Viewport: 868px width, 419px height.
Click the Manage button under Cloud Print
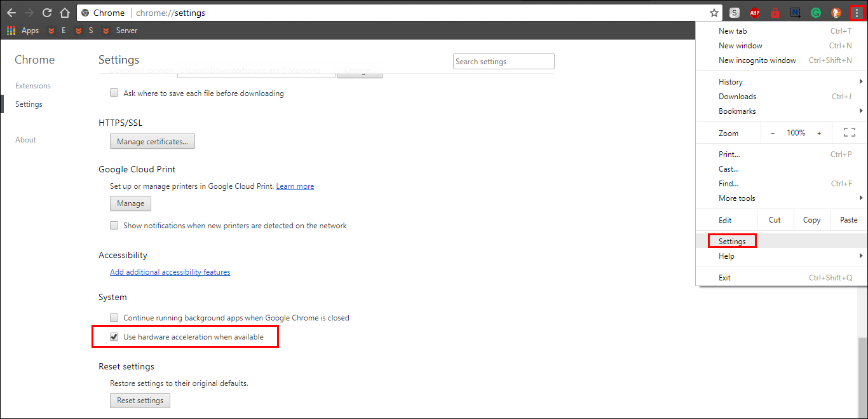[130, 203]
